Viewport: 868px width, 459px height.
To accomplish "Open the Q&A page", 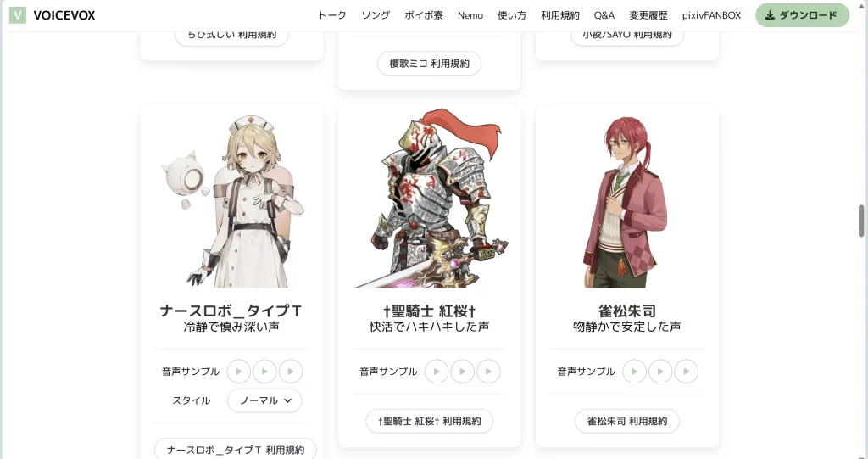I will (604, 15).
